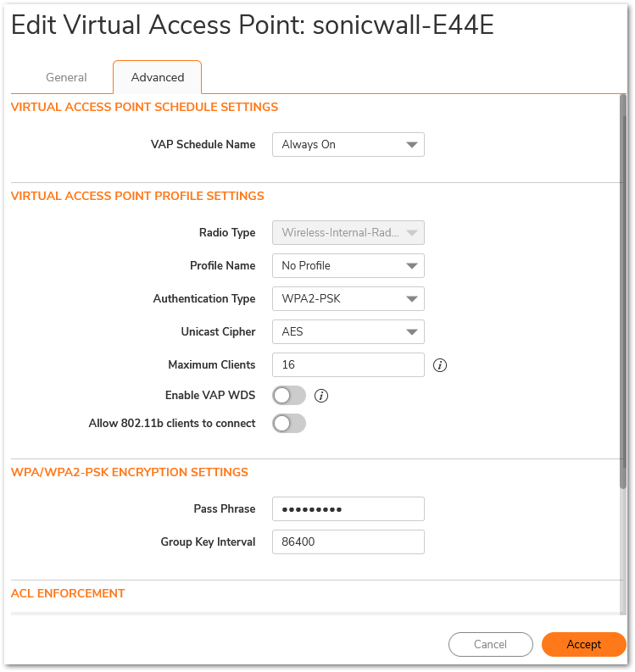The width and height of the screenshot is (635, 672).
Task: Open the Authentication Type dropdown
Action: pos(348,299)
